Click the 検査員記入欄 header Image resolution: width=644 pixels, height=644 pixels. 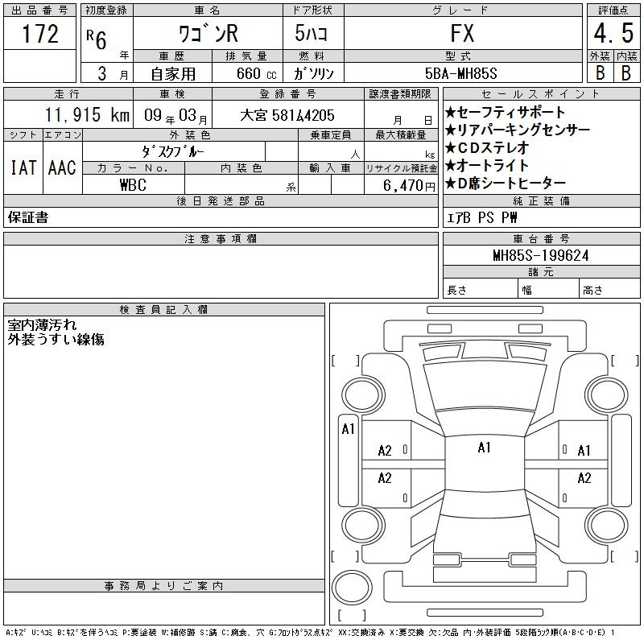tap(164, 309)
